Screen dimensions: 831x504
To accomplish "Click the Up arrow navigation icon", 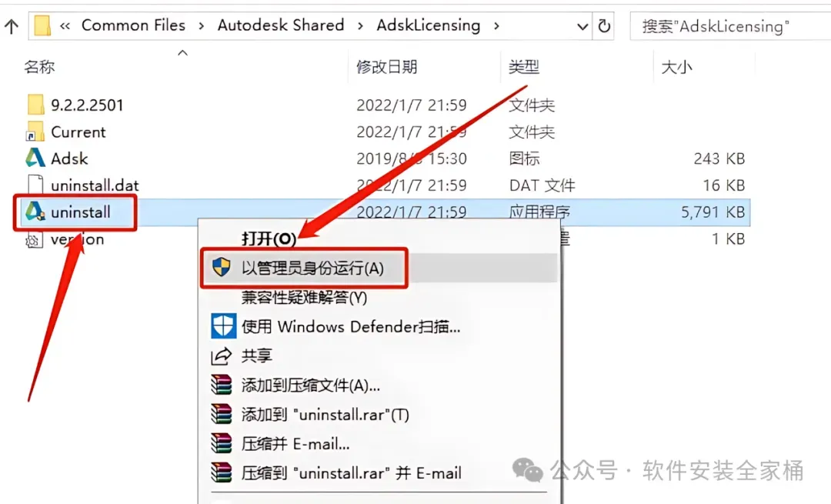I will [x=11, y=26].
